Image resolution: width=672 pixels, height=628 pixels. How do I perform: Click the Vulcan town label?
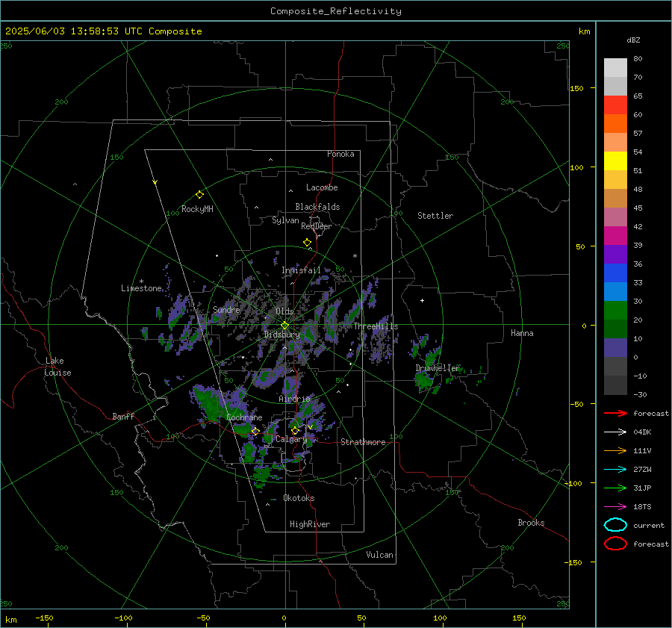[379, 555]
